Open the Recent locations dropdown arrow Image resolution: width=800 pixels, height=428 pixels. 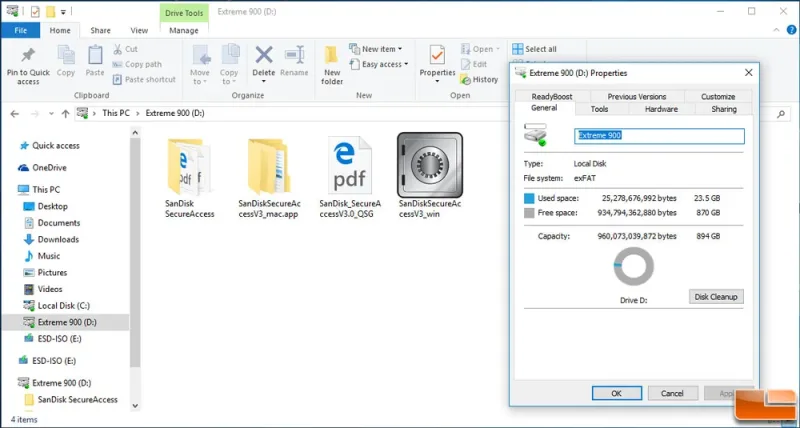(x=51, y=114)
